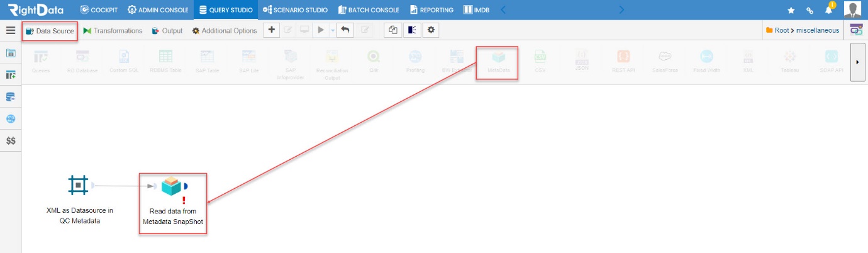This screenshot has height=253, width=868.
Task: Click the undo arrow button
Action: (x=345, y=30)
